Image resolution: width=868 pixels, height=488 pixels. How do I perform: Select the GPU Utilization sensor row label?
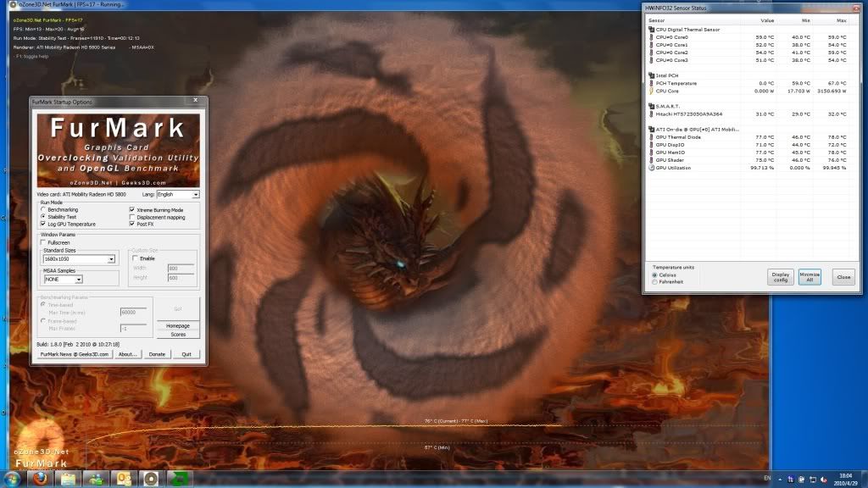(x=673, y=168)
